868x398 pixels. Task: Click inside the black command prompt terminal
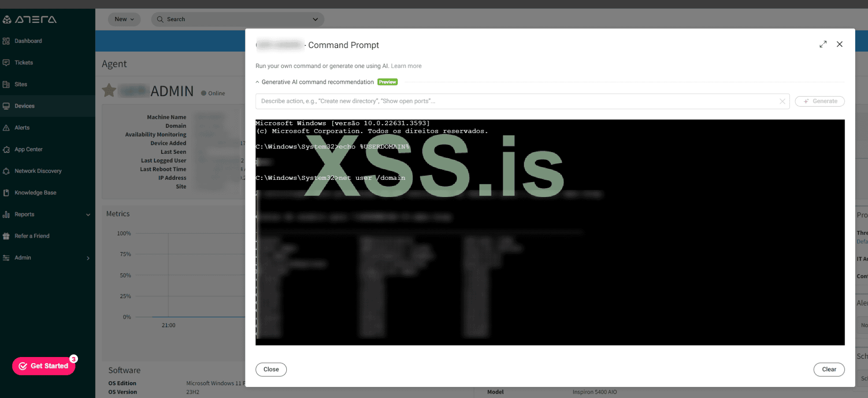pos(550,232)
